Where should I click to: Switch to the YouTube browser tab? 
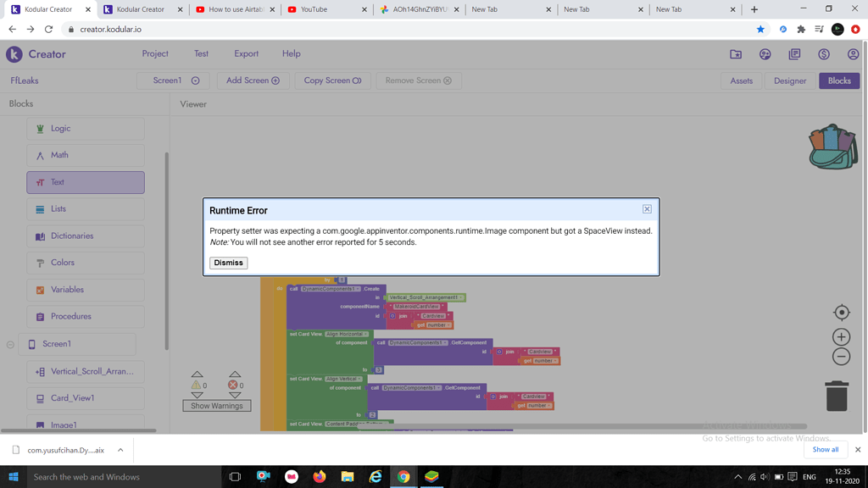(x=326, y=9)
